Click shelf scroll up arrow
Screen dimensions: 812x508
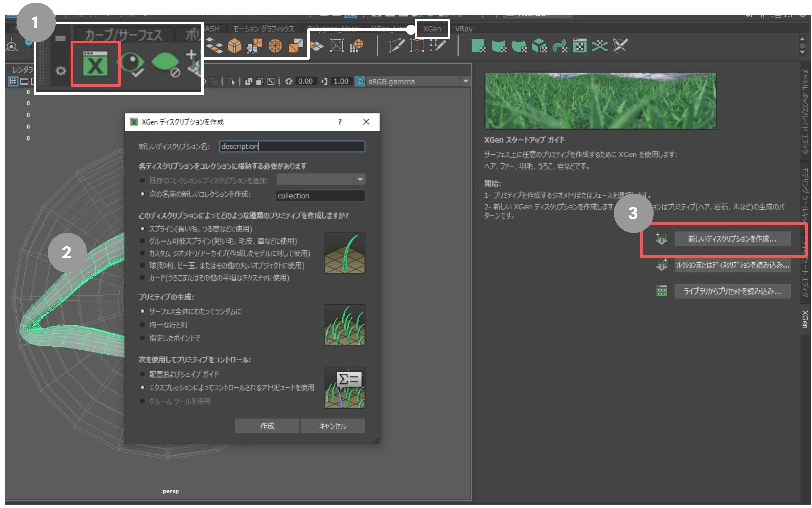pyautogui.click(x=802, y=39)
